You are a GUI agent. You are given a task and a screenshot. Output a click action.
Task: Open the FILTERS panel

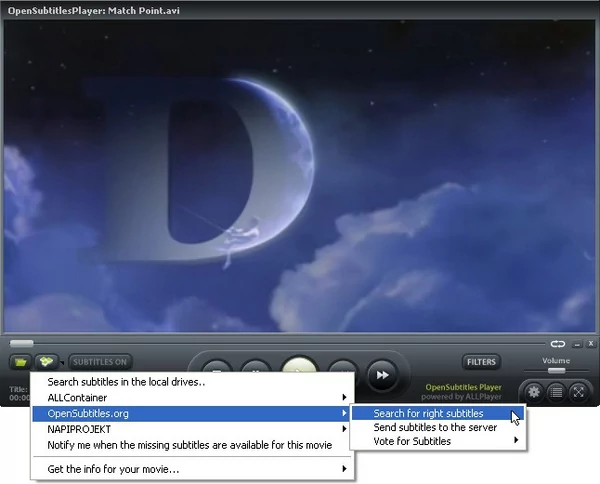coord(481,362)
